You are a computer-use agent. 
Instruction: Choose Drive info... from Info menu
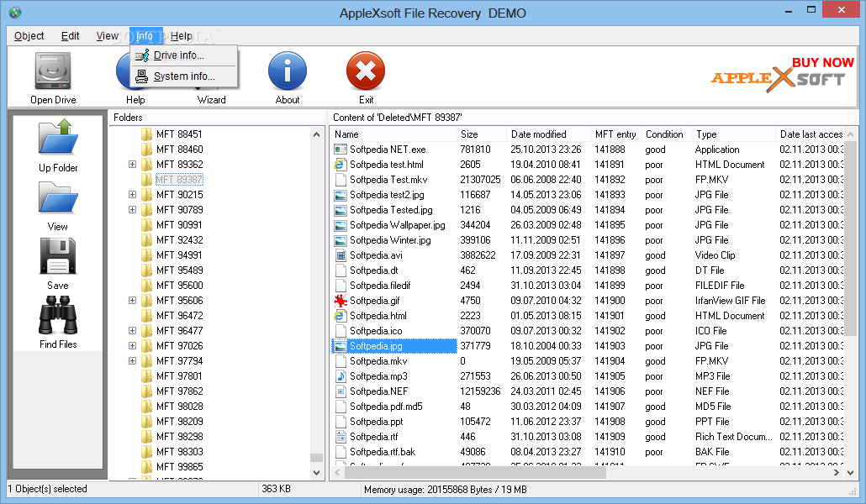(x=184, y=55)
